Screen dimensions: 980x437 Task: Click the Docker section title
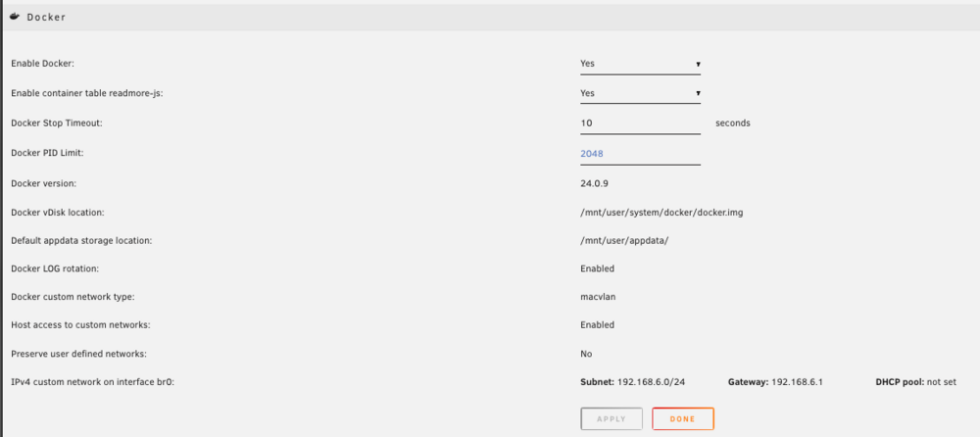(46, 18)
